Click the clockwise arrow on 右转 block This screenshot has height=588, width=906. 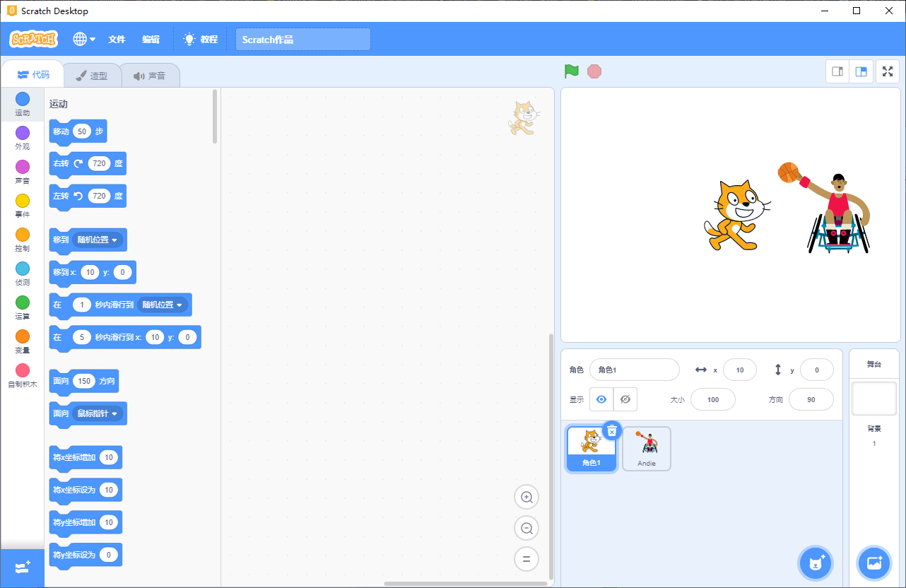[x=78, y=163]
